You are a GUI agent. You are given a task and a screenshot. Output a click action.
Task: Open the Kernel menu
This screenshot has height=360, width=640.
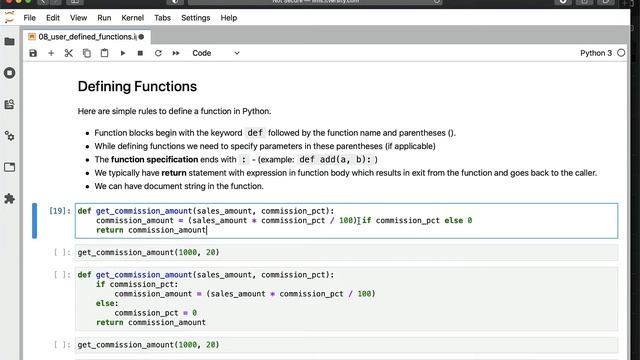click(133, 18)
